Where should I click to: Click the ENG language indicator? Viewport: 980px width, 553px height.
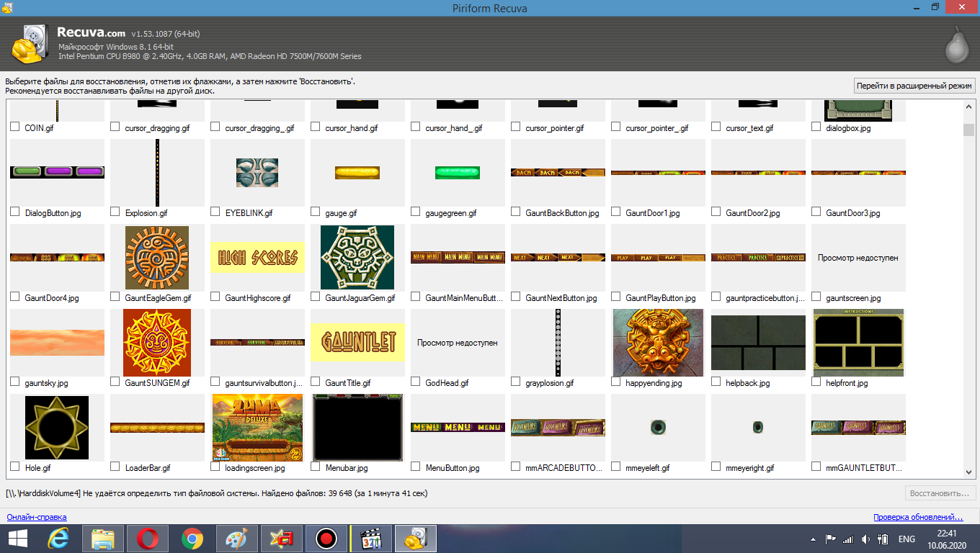[906, 539]
